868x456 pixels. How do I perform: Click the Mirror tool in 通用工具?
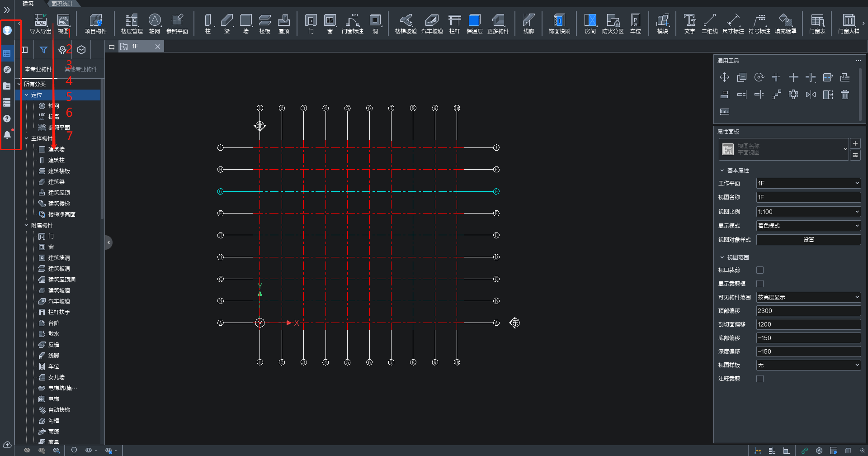pos(811,95)
